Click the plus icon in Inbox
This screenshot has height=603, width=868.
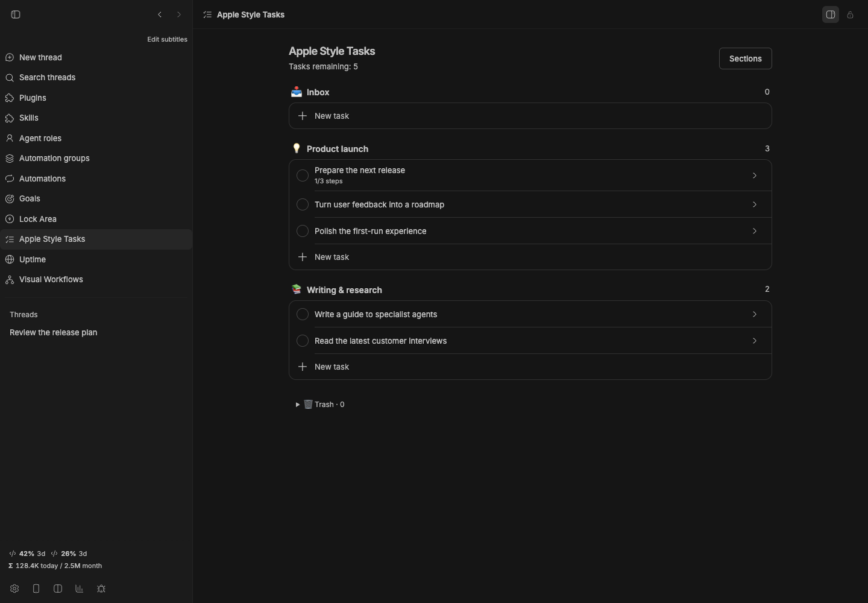click(x=303, y=116)
